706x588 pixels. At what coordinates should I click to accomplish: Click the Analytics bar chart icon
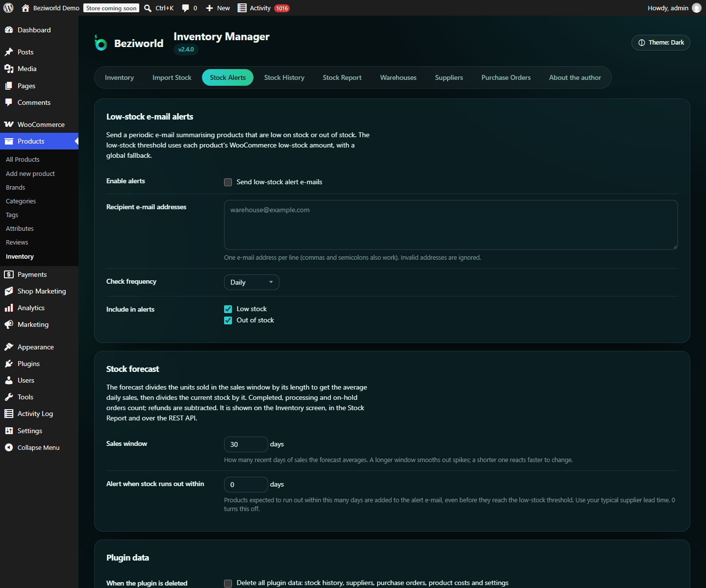[9, 308]
